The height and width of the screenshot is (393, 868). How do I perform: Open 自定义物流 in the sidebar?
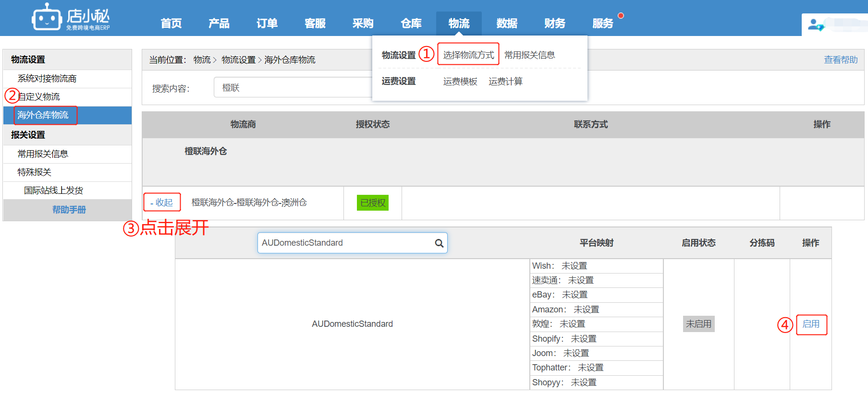click(x=67, y=97)
